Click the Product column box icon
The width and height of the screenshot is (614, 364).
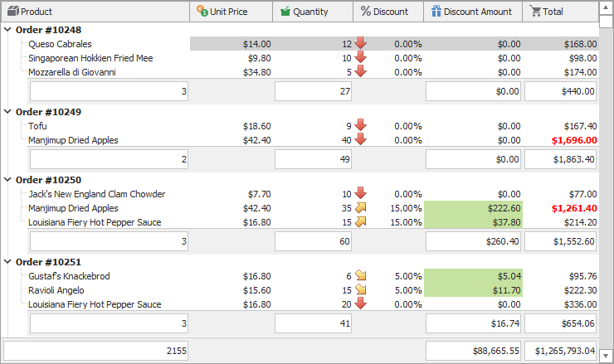pyautogui.click(x=13, y=12)
